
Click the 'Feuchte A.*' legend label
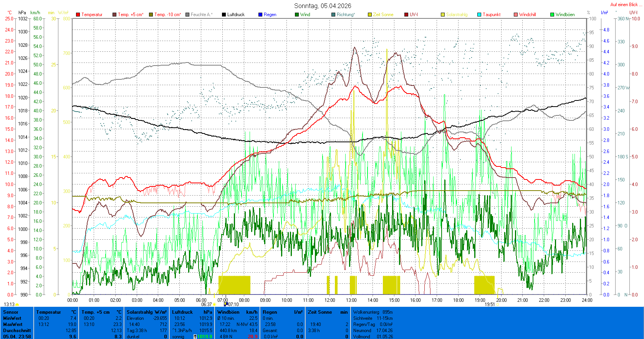[201, 15]
